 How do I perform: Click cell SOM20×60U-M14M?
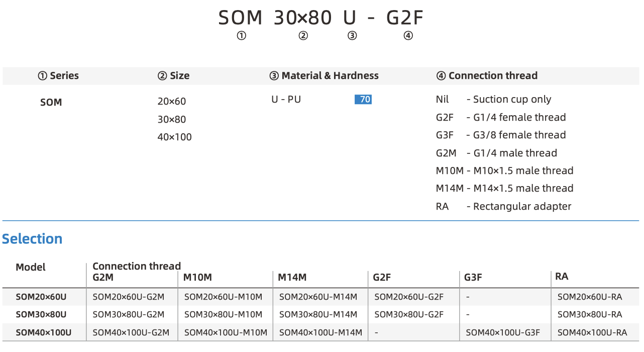click(318, 297)
